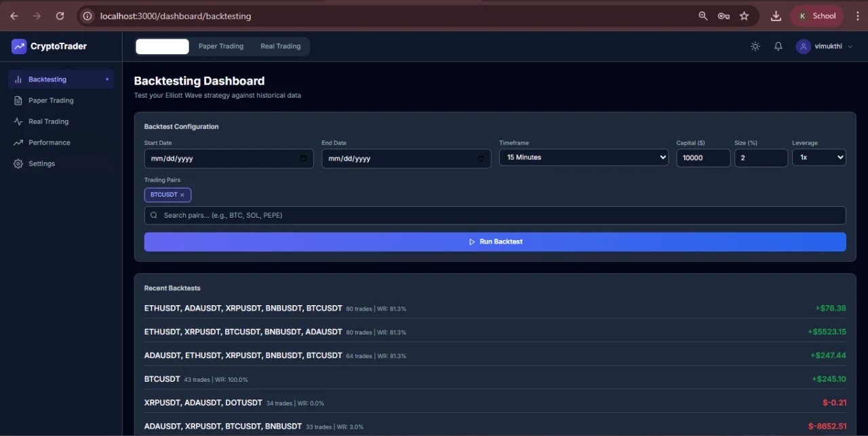Viewport: 868px width, 436px height.
Task: Open the Leverage 1x dropdown
Action: tap(819, 157)
